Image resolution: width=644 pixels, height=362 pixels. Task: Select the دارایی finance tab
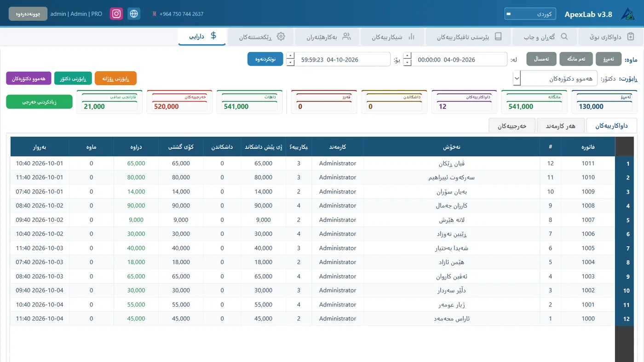[x=202, y=36]
